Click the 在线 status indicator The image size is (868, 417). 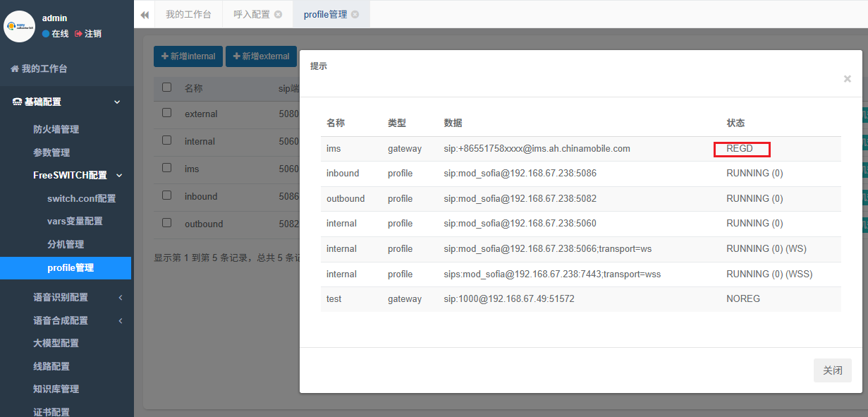(56, 33)
